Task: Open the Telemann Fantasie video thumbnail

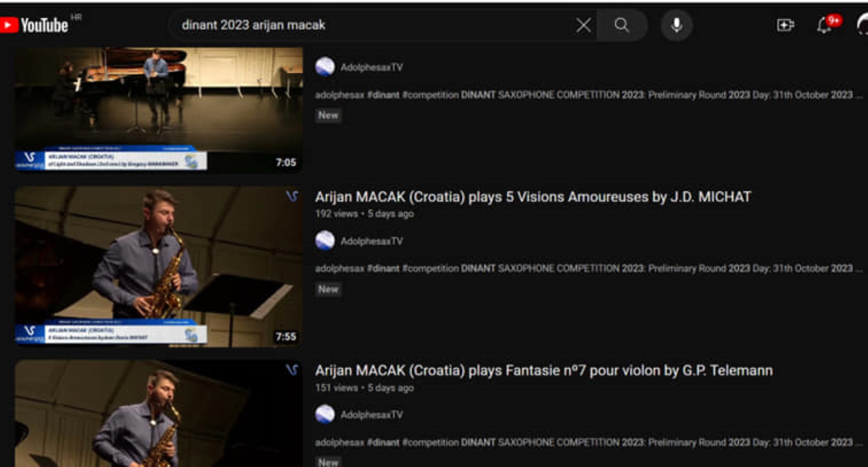Action: [x=158, y=413]
